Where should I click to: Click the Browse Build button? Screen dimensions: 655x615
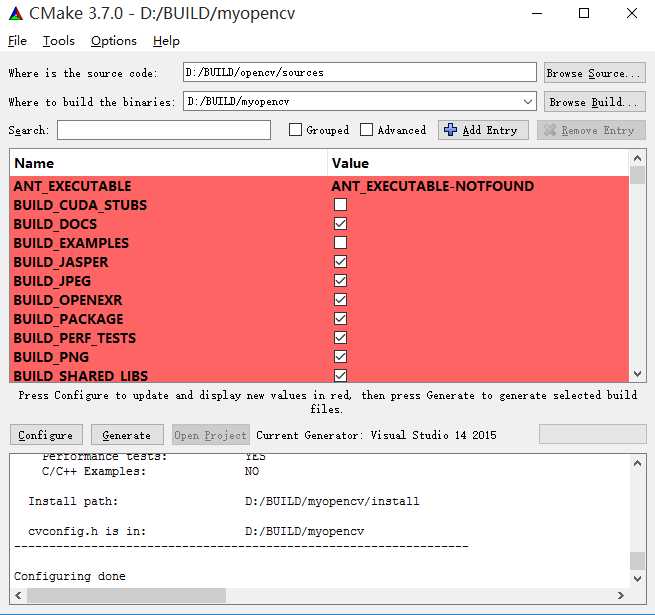(594, 102)
